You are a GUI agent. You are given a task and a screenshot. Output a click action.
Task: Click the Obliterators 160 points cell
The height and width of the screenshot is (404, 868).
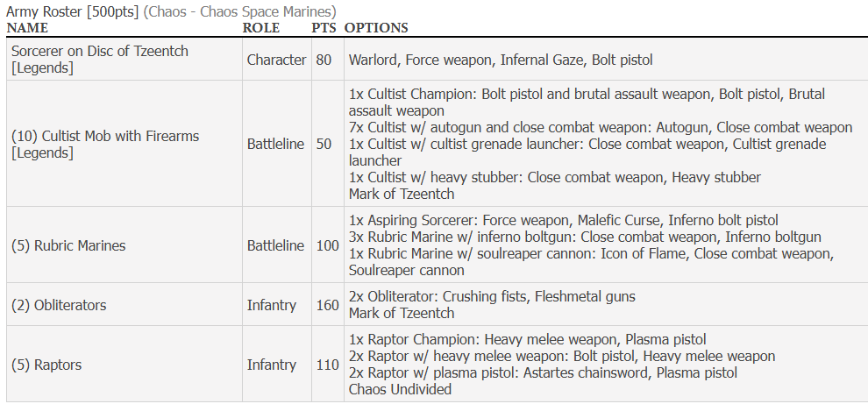pos(327,306)
